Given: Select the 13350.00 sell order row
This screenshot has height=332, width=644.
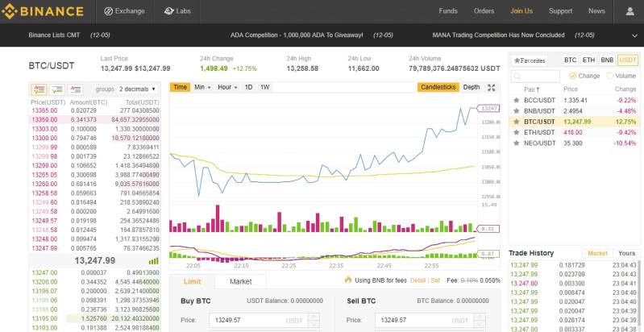Looking at the screenshot, I should (x=95, y=119).
